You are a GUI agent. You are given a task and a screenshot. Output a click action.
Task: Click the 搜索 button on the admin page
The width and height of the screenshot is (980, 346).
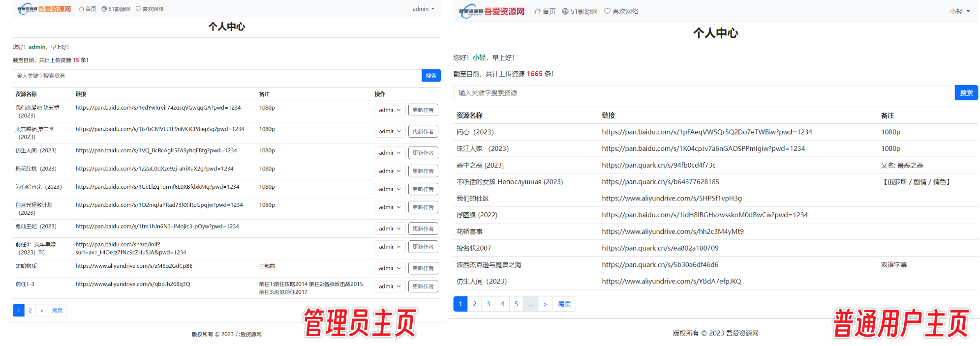(431, 76)
